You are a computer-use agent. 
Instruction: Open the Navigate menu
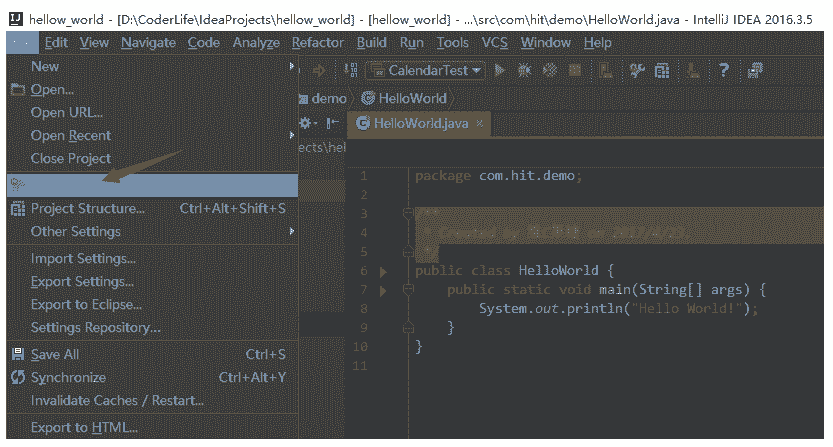[x=148, y=43]
